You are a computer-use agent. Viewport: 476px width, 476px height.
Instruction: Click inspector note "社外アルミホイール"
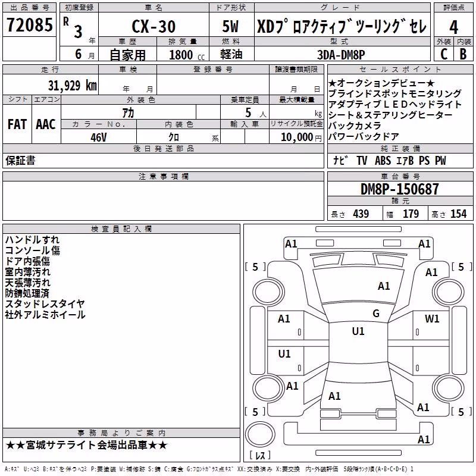tap(45, 315)
